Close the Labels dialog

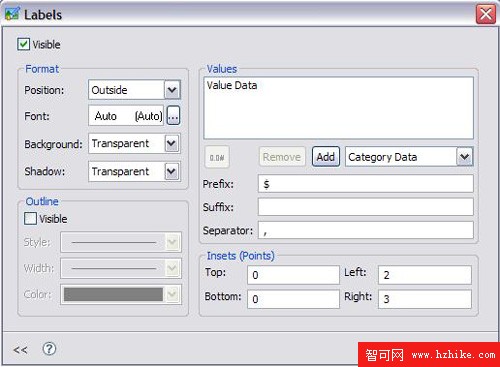pos(486,14)
